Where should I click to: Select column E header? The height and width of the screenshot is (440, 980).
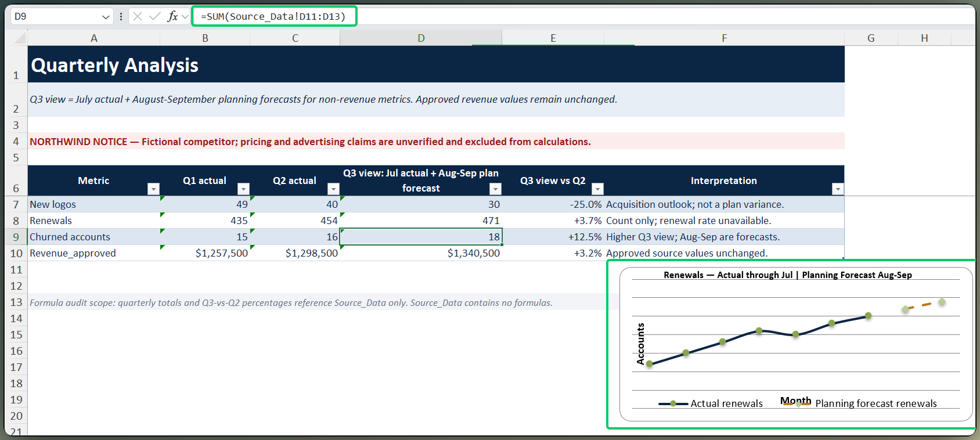[553, 38]
